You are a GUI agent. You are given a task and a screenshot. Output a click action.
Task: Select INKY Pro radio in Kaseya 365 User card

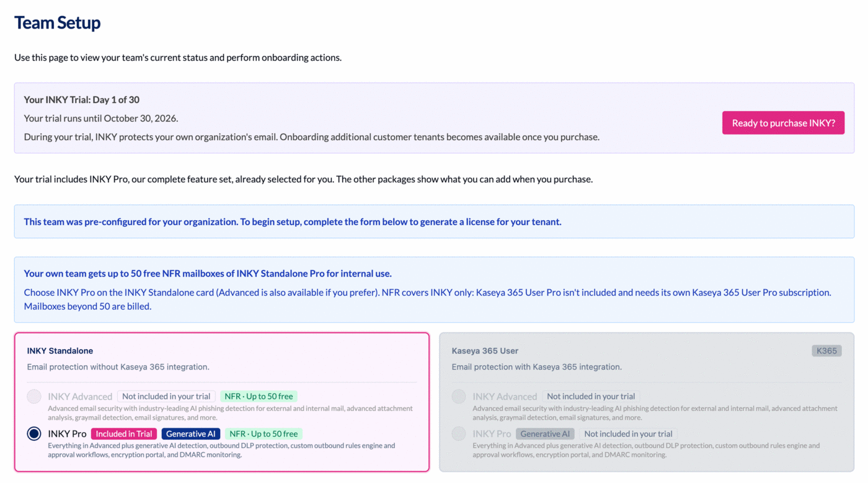(459, 433)
